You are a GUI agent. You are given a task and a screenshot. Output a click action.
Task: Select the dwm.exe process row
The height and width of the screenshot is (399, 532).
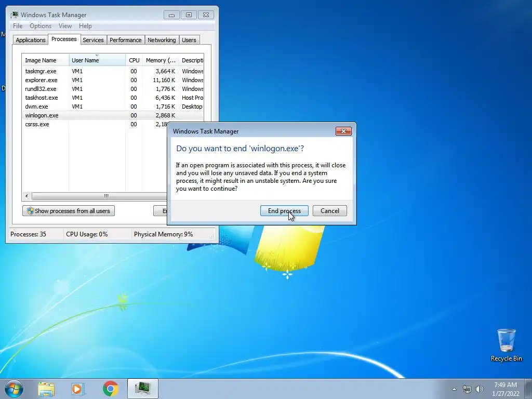pos(113,107)
